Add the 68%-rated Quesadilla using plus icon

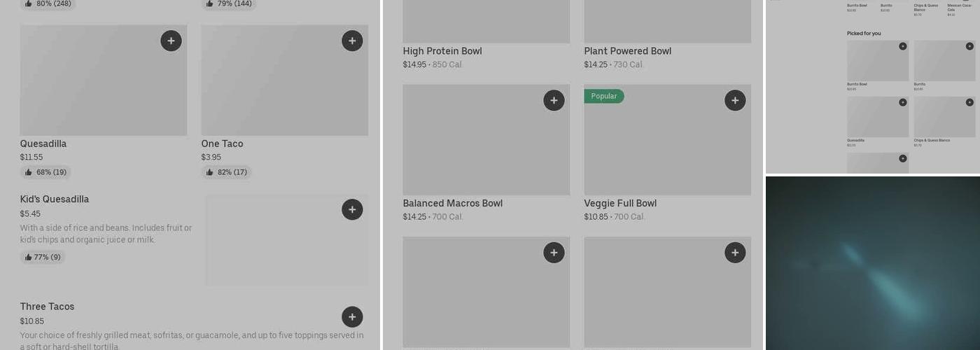pos(171,41)
